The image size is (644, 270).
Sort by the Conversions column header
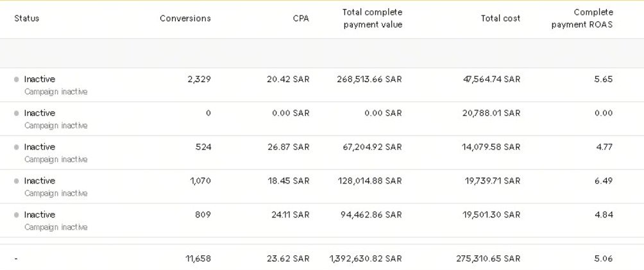tap(185, 19)
